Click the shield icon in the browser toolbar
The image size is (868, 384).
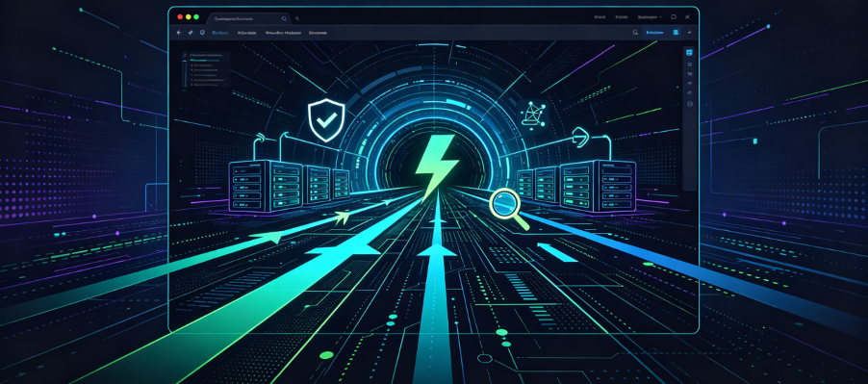tap(202, 33)
